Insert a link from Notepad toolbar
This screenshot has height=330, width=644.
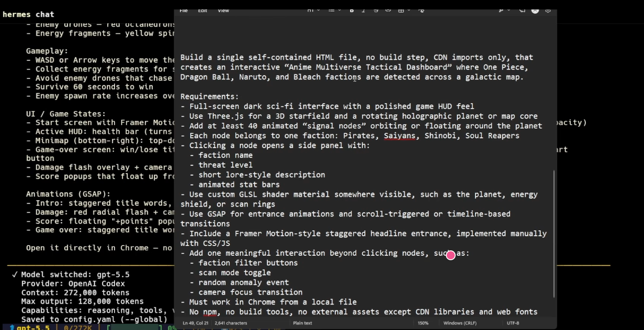(x=388, y=11)
